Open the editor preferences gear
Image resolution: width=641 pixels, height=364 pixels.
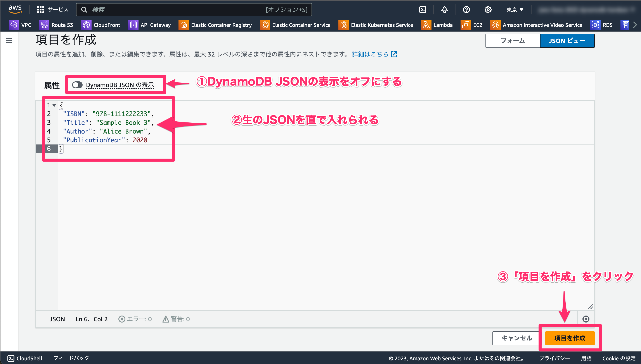586,319
